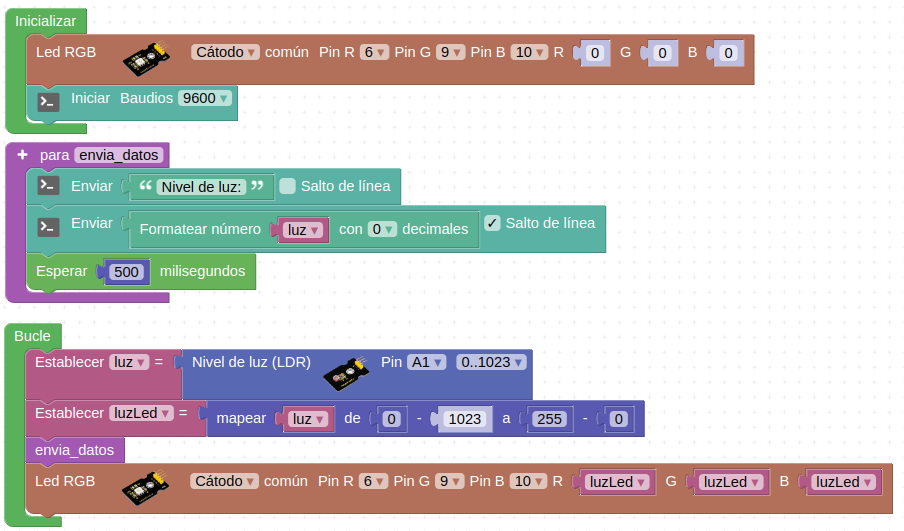The image size is (904, 531).
Task: Click the RGB LED module icon in Inicializar
Action: click(x=146, y=60)
